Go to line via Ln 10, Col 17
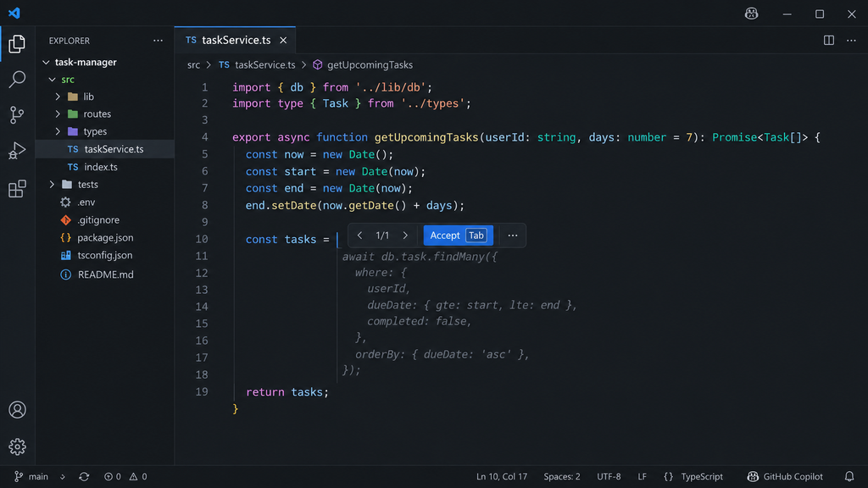This screenshot has width=868, height=488. click(x=502, y=476)
